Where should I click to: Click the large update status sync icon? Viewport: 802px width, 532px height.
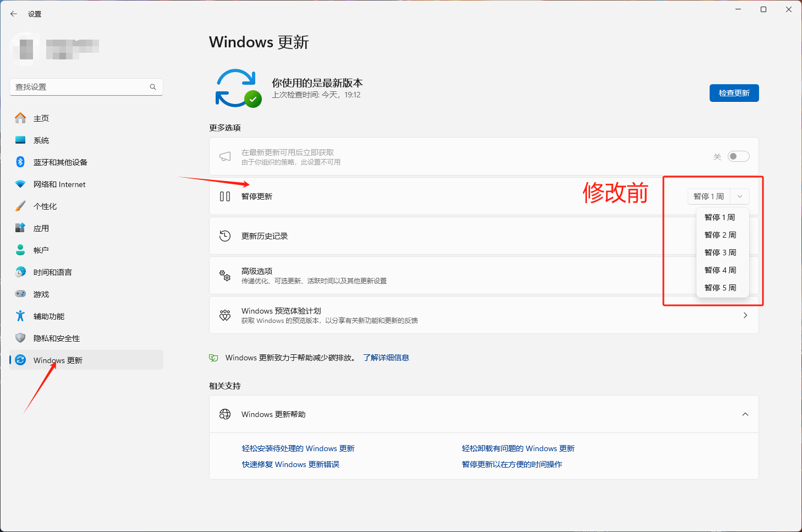pos(238,88)
